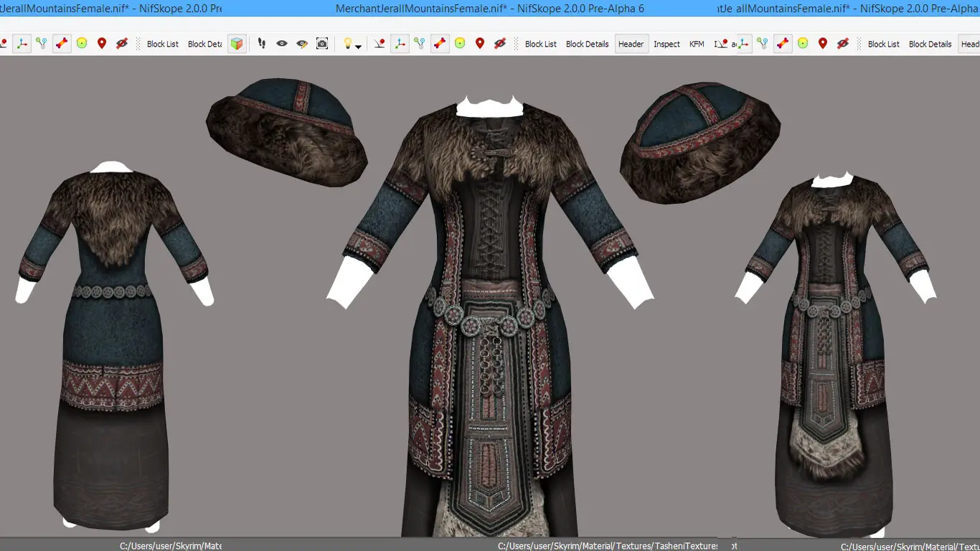Image resolution: width=980 pixels, height=551 pixels.
Task: Toggle Show Axes in the rightmost window toolbar
Action: point(743,44)
